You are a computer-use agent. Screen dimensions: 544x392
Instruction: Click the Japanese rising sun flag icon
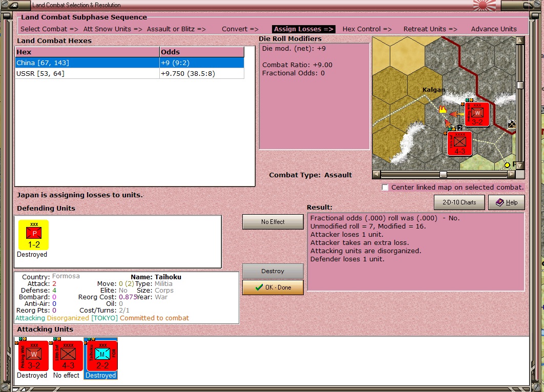[485, 5]
